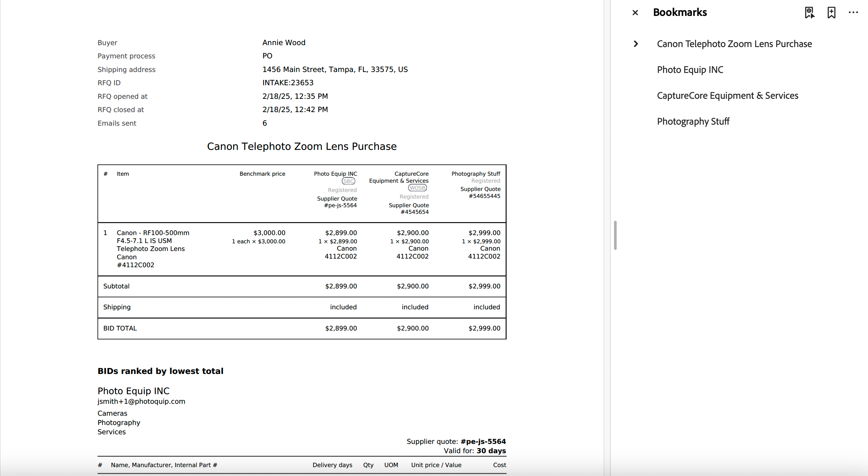Click CaptureCore shipping value included
868x476 pixels.
pos(415,307)
